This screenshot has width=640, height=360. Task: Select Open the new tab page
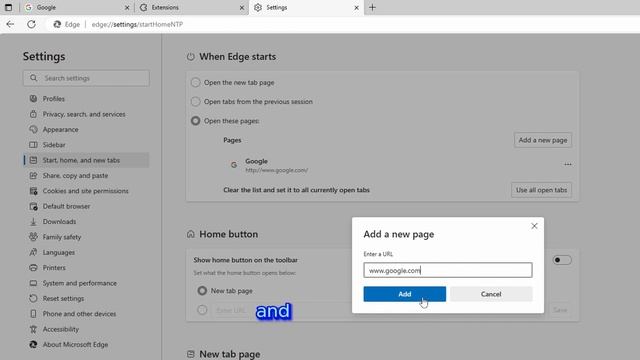(x=196, y=82)
